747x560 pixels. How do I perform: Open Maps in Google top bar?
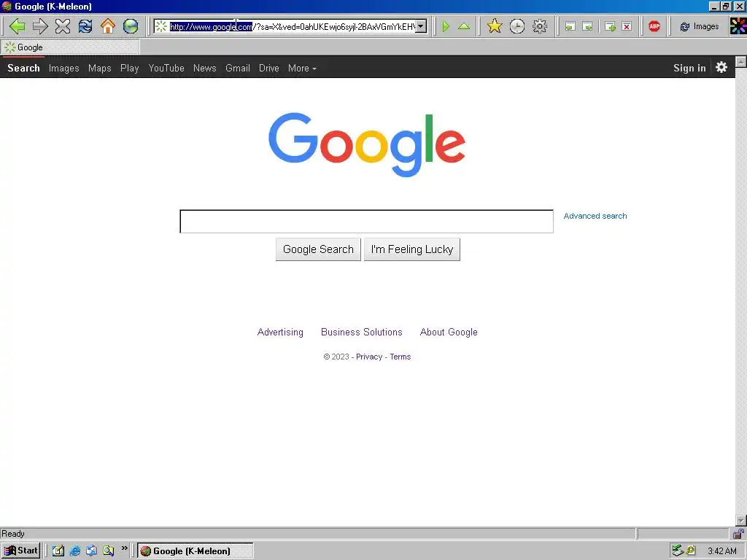tap(99, 68)
